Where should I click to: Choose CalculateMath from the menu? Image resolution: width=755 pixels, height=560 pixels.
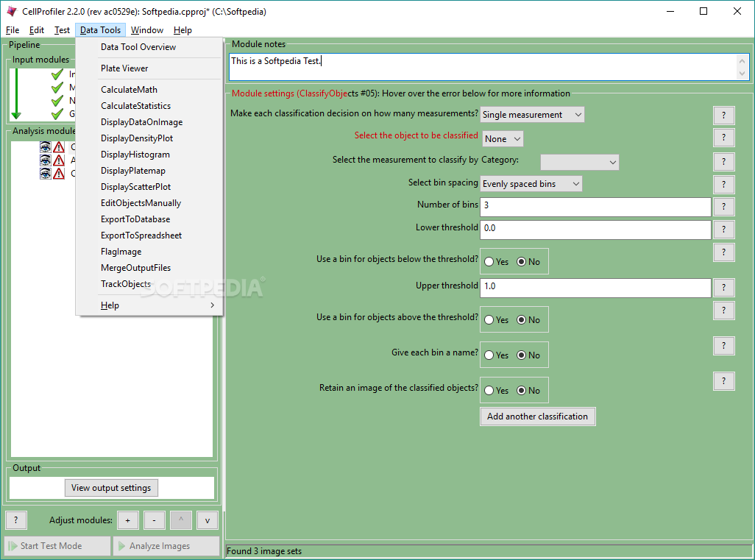[149, 90]
